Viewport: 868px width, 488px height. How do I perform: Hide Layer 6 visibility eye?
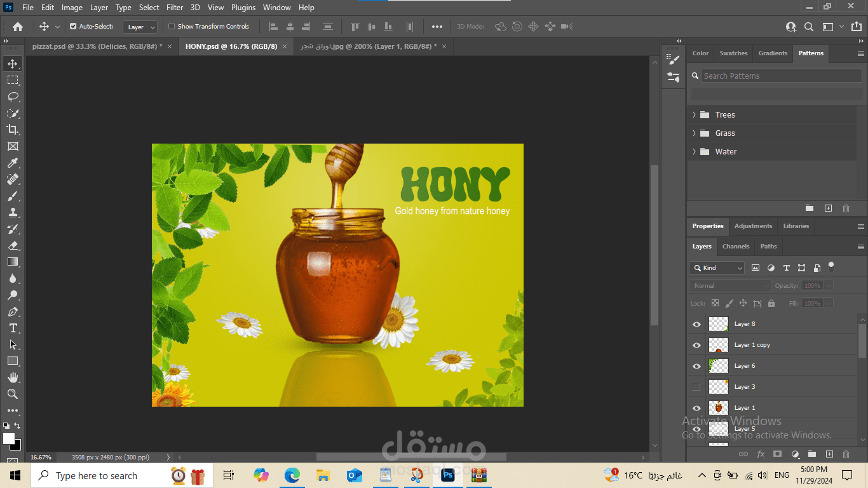[696, 366]
